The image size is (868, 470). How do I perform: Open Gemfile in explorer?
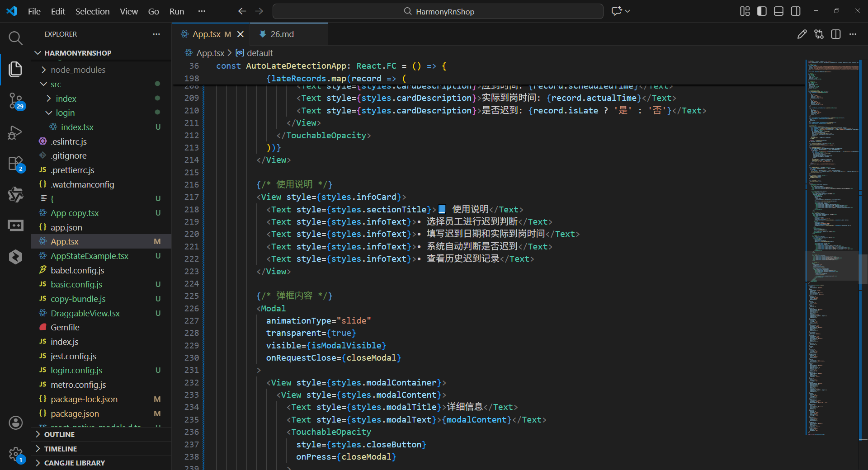tap(101, 327)
